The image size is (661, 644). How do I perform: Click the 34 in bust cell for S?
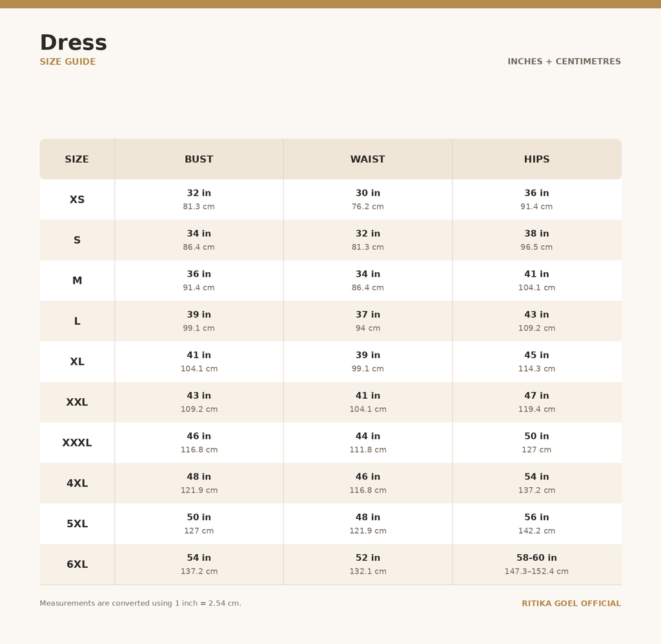coord(199,240)
